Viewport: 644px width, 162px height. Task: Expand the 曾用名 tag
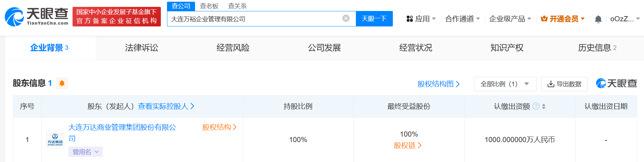point(86,152)
